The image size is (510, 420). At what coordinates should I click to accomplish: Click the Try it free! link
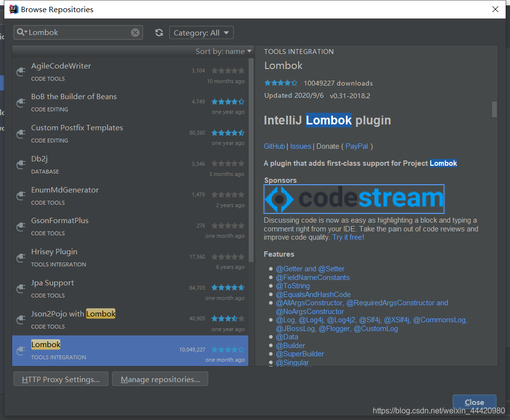[x=348, y=237]
